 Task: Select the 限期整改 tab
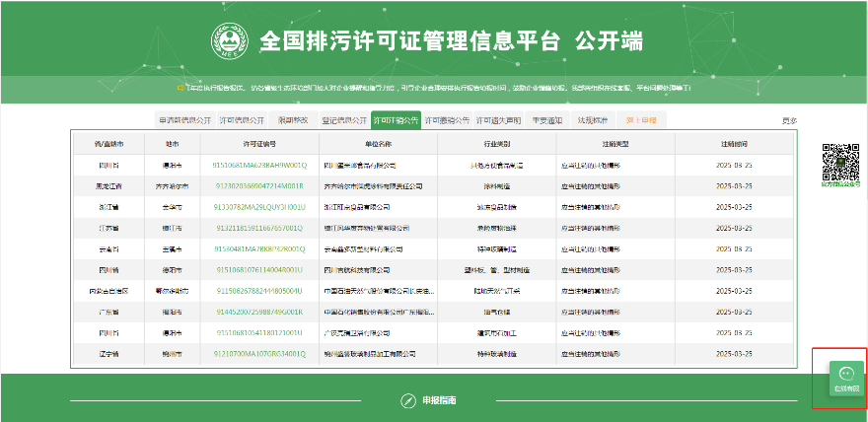click(293, 120)
